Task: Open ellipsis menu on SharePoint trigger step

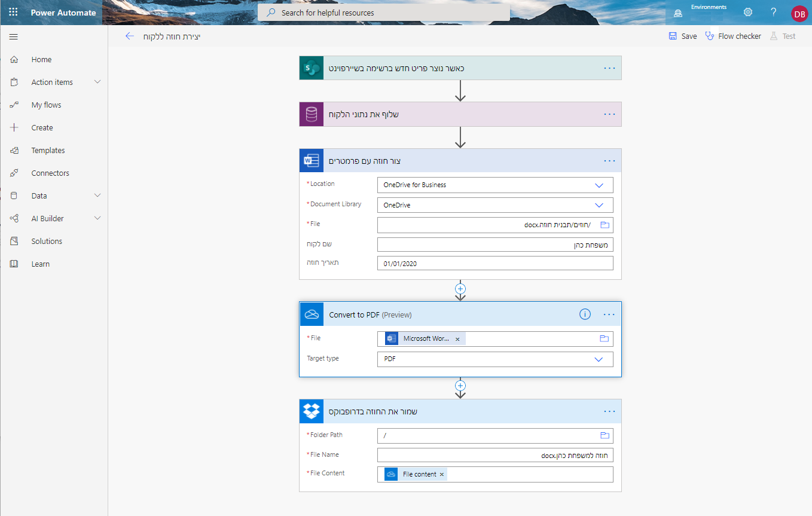Action: point(609,68)
